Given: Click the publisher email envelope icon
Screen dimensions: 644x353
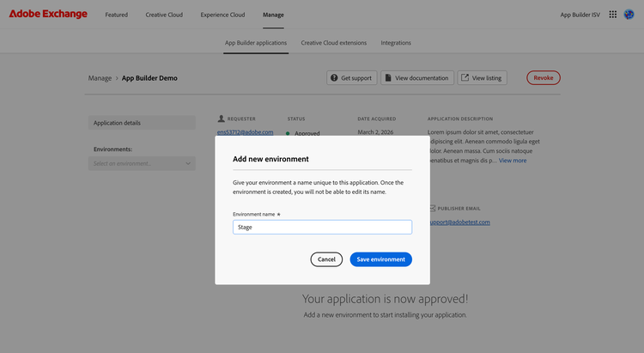Looking at the screenshot, I should (433, 209).
